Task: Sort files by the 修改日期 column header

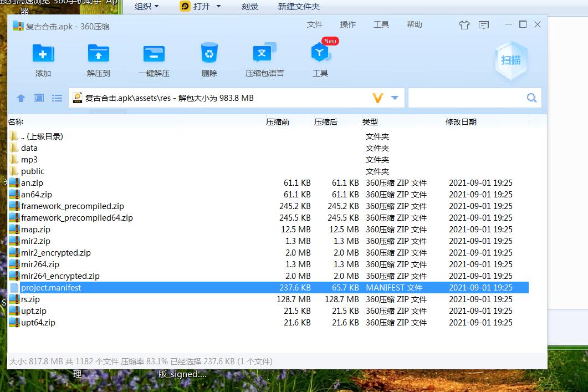Action: coord(461,122)
